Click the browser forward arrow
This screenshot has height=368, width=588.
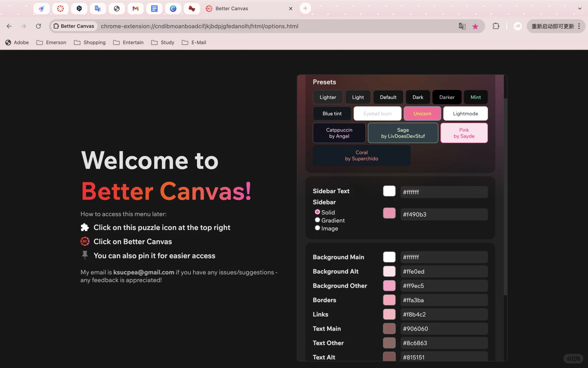click(23, 26)
